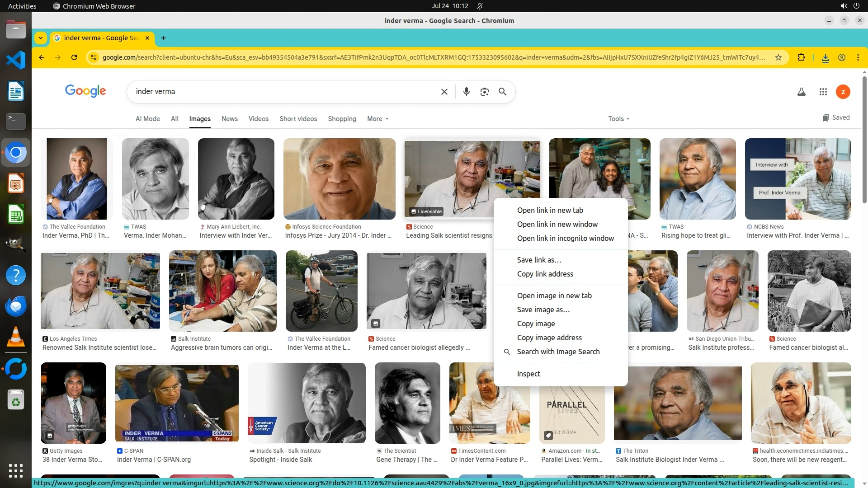The height and width of the screenshot is (488, 868).
Task: Open Chromium extensions puzzle icon
Action: tap(801, 57)
